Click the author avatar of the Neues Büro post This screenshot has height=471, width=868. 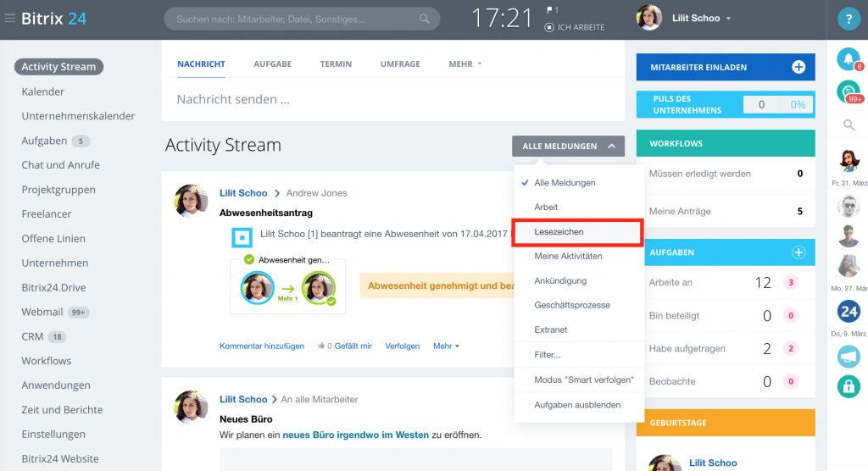(x=191, y=407)
